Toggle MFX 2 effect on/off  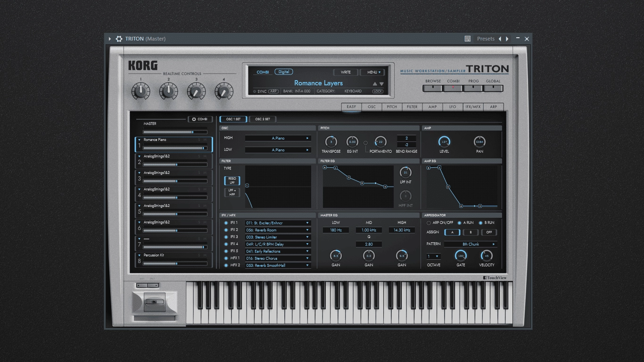coord(226,265)
